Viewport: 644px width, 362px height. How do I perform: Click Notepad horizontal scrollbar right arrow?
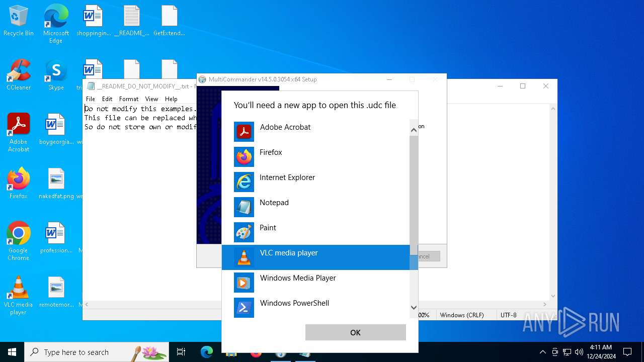point(545,304)
